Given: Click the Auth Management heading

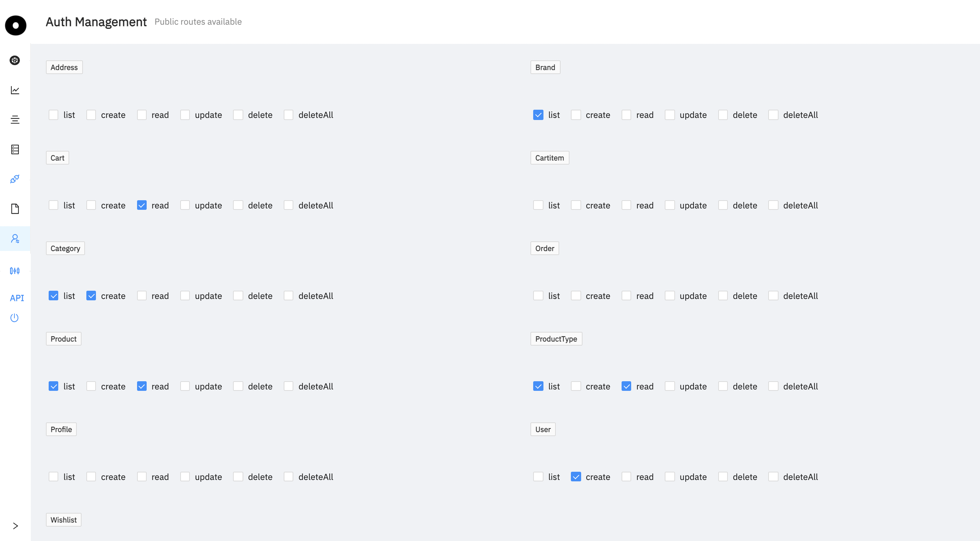Looking at the screenshot, I should [x=96, y=22].
